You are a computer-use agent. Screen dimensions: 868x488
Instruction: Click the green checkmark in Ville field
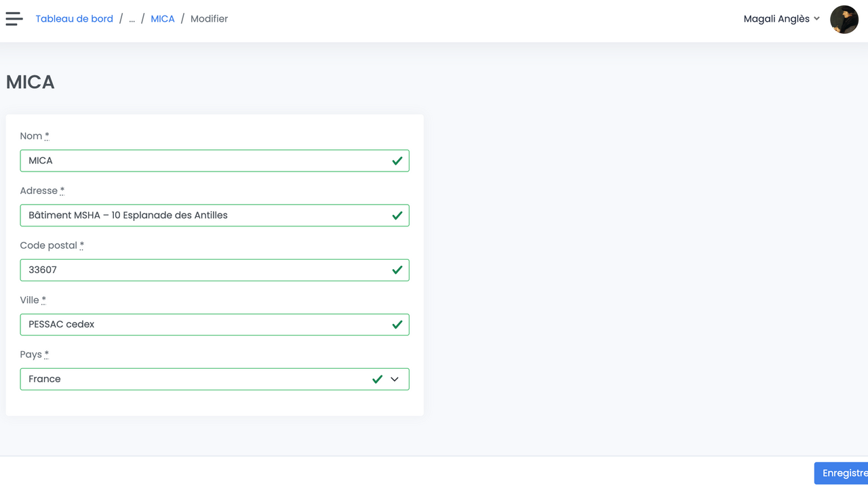click(397, 325)
